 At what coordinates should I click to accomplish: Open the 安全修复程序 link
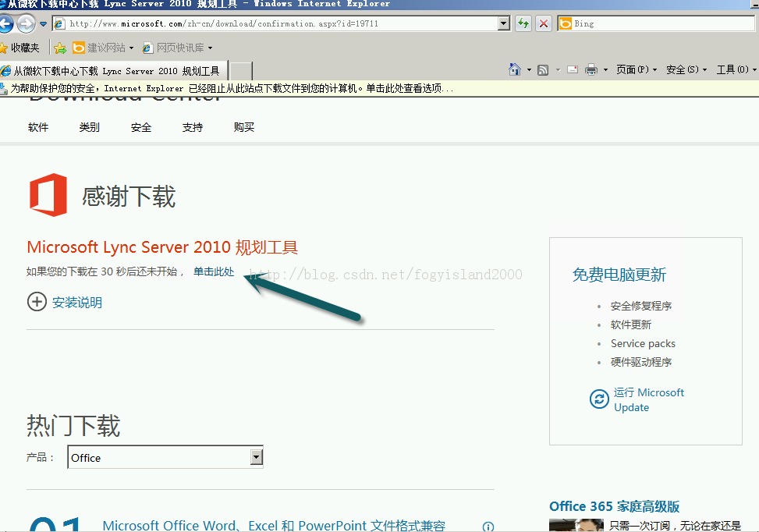(641, 306)
